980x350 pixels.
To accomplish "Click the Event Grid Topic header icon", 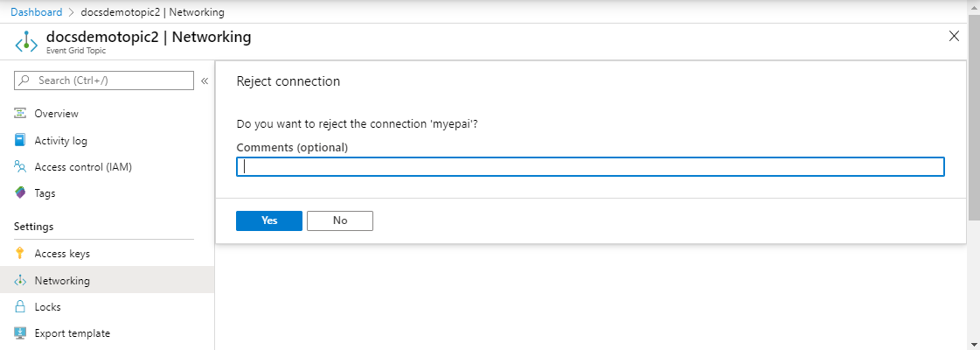I will 26,42.
